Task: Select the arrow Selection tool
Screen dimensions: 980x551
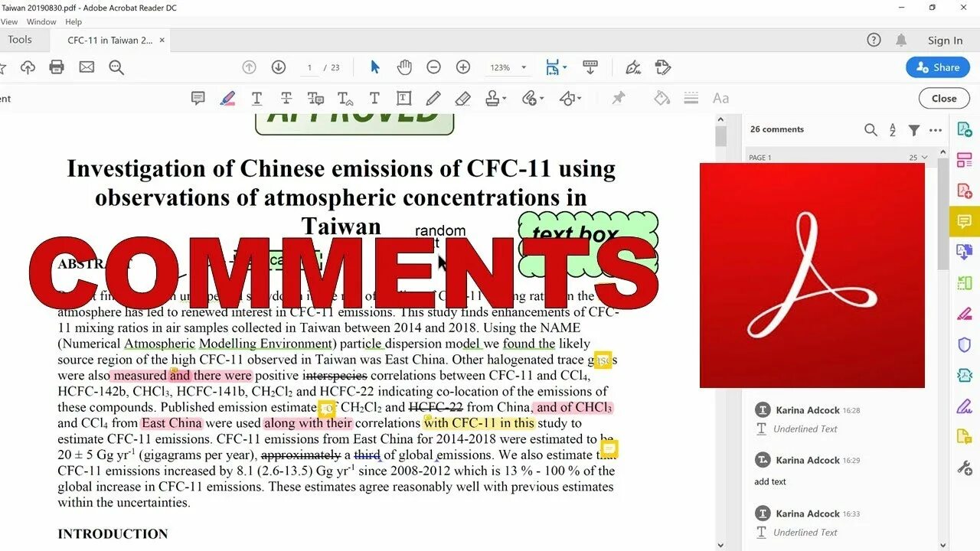Action: coord(375,67)
